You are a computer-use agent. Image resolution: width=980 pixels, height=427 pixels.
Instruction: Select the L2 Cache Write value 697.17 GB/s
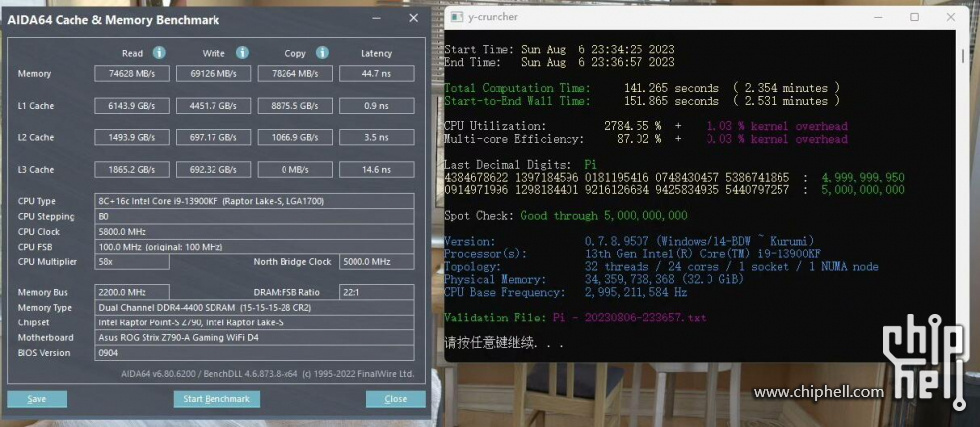click(214, 138)
